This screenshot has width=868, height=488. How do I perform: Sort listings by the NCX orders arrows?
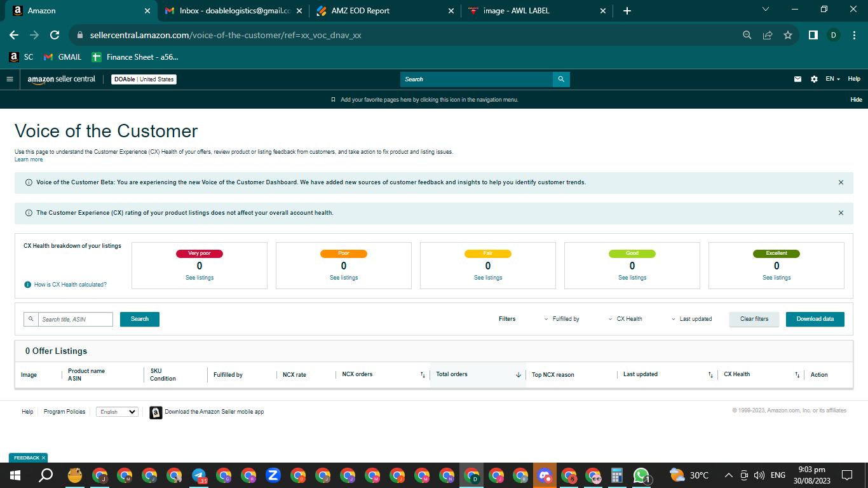tap(423, 375)
